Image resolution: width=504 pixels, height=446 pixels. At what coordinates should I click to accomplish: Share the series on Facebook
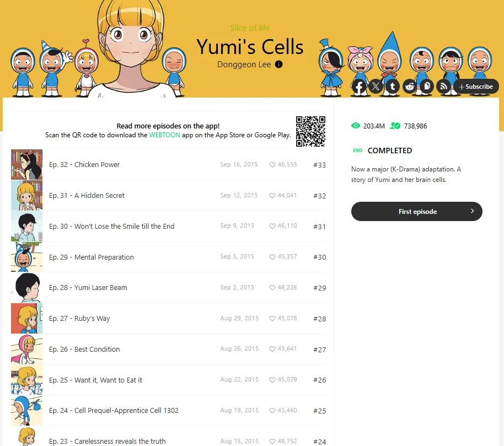coord(359,87)
